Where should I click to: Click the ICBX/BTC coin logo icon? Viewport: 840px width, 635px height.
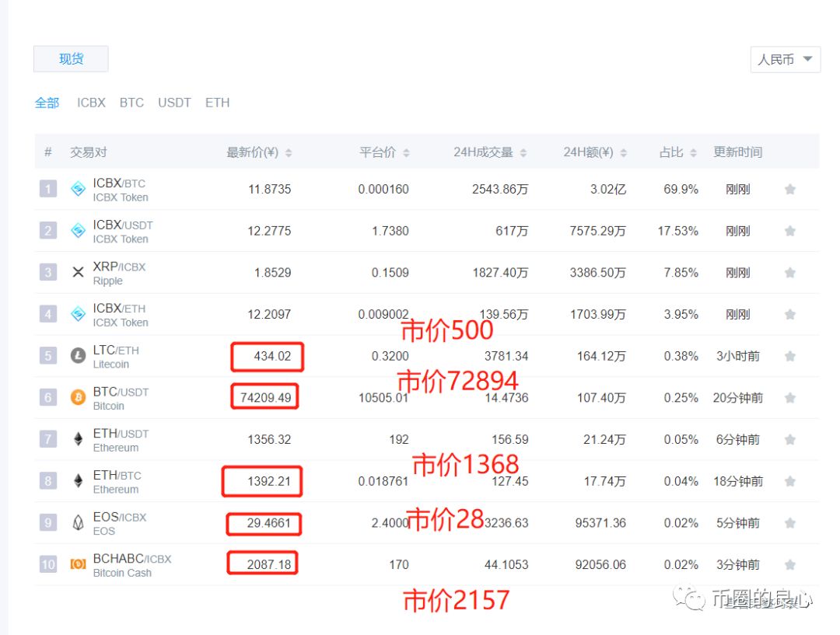tap(79, 188)
